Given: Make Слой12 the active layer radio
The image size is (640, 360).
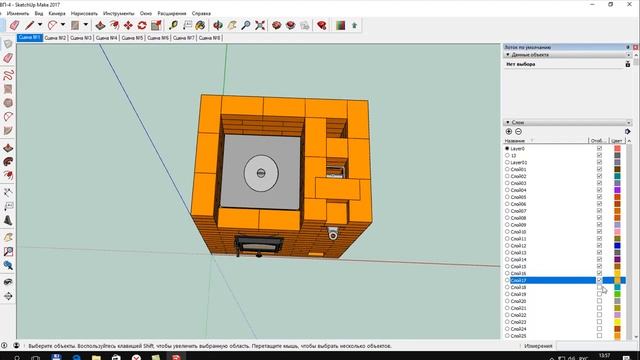Looking at the screenshot, I should (507, 246).
